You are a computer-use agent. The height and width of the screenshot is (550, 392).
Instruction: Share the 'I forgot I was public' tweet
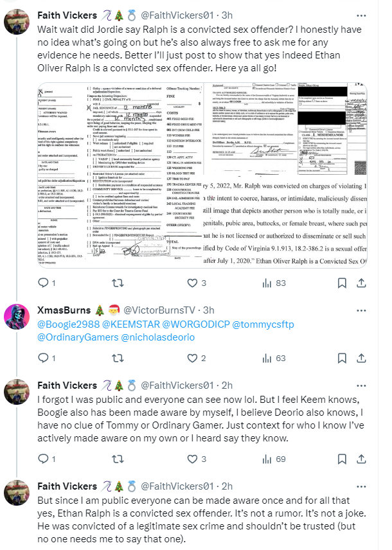(x=361, y=459)
